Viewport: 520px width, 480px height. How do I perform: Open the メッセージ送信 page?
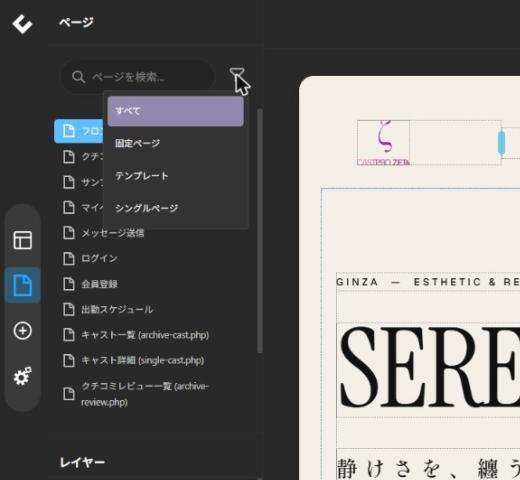click(113, 233)
